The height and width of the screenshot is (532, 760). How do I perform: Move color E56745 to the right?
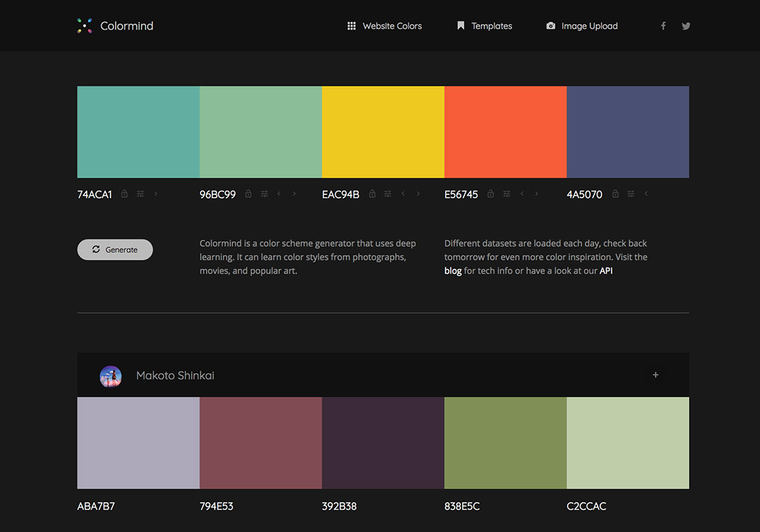coord(537,194)
